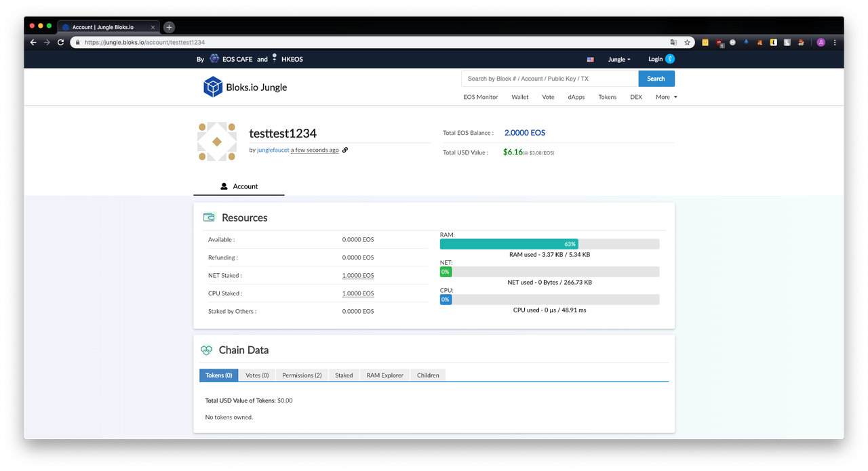The width and height of the screenshot is (868, 471).
Task: Click the US flag language icon
Action: tap(590, 60)
